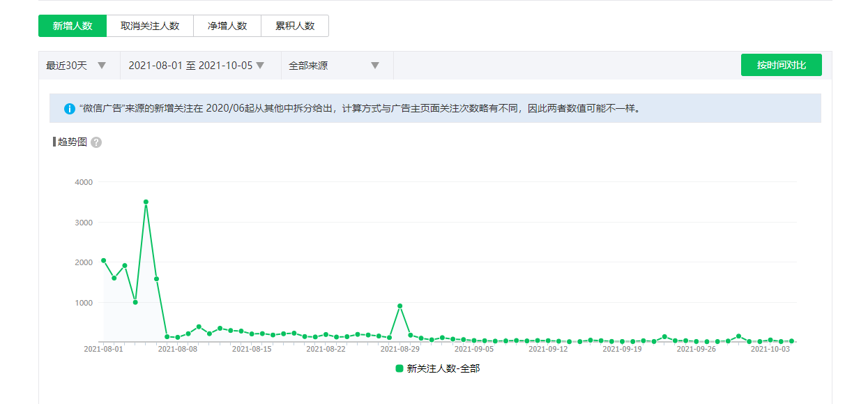The height and width of the screenshot is (404, 868).
Task: Expand the 最近30天 time range dropdown
Action: pos(77,66)
